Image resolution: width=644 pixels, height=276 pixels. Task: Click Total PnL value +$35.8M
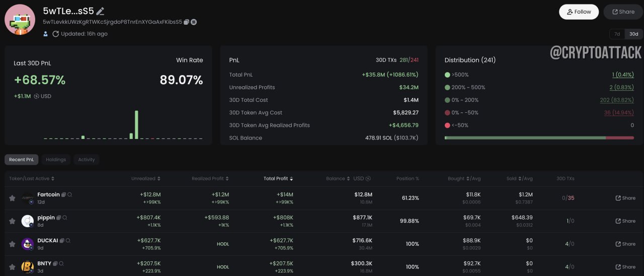pos(374,75)
